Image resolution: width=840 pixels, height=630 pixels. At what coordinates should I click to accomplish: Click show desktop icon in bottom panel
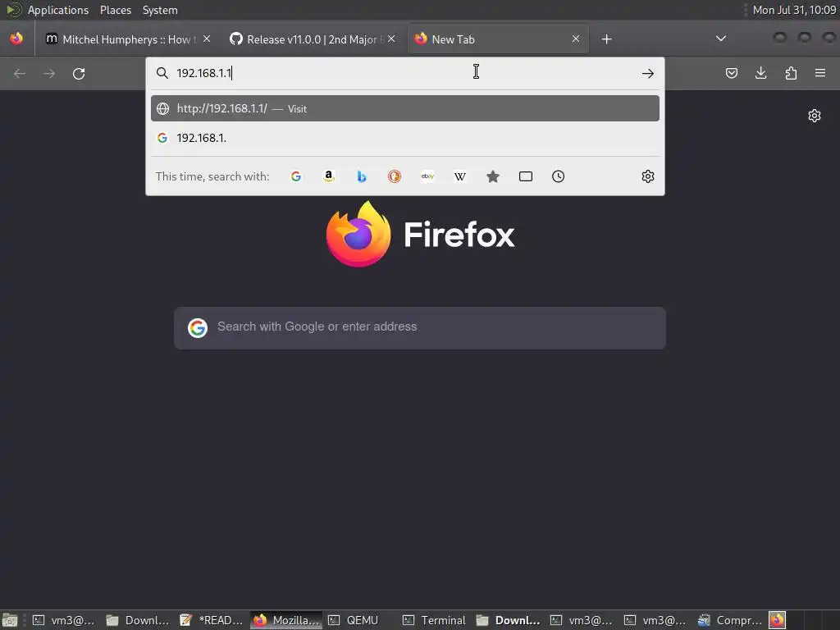[10, 620]
